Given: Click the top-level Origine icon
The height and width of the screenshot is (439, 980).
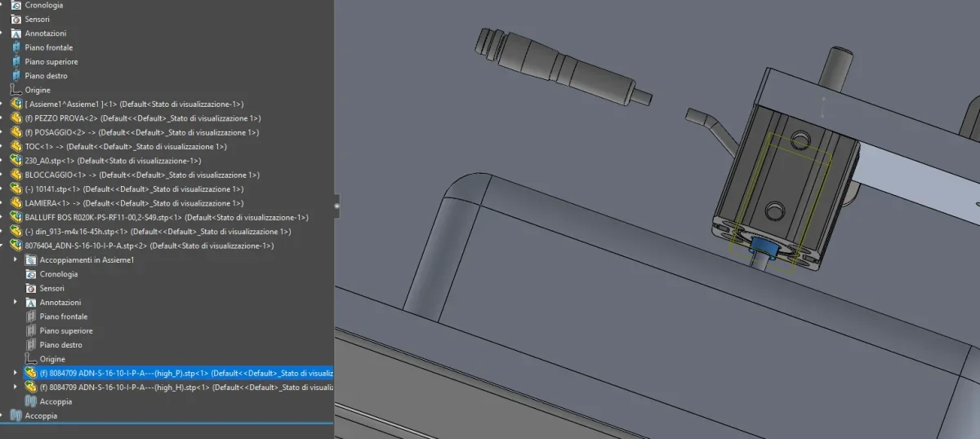Looking at the screenshot, I should (16, 90).
